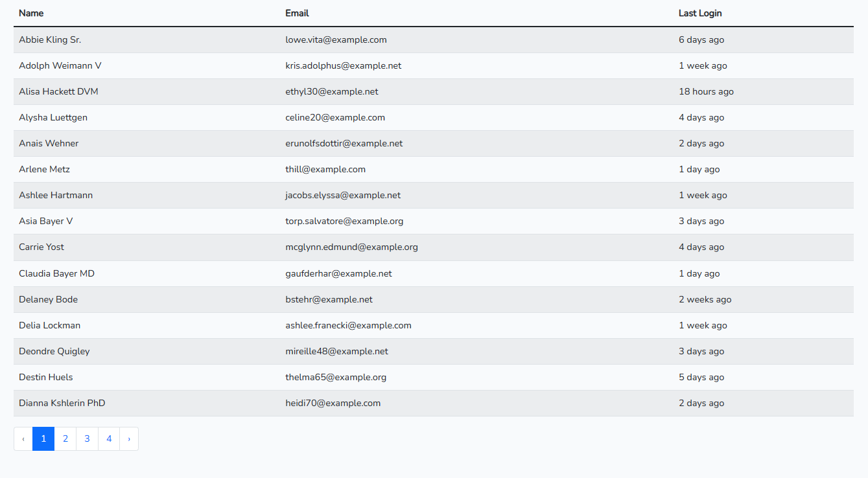Image resolution: width=868 pixels, height=478 pixels.
Task: Select page 1 in pagination
Action: 43,438
